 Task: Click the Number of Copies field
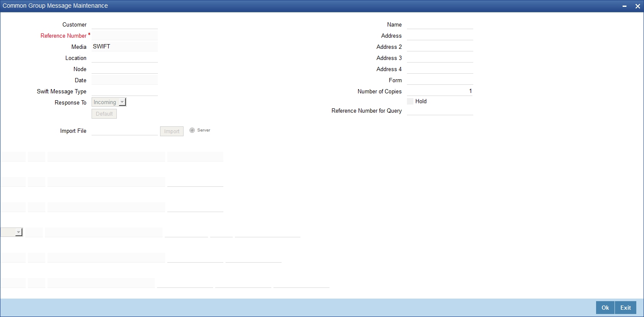[440, 91]
